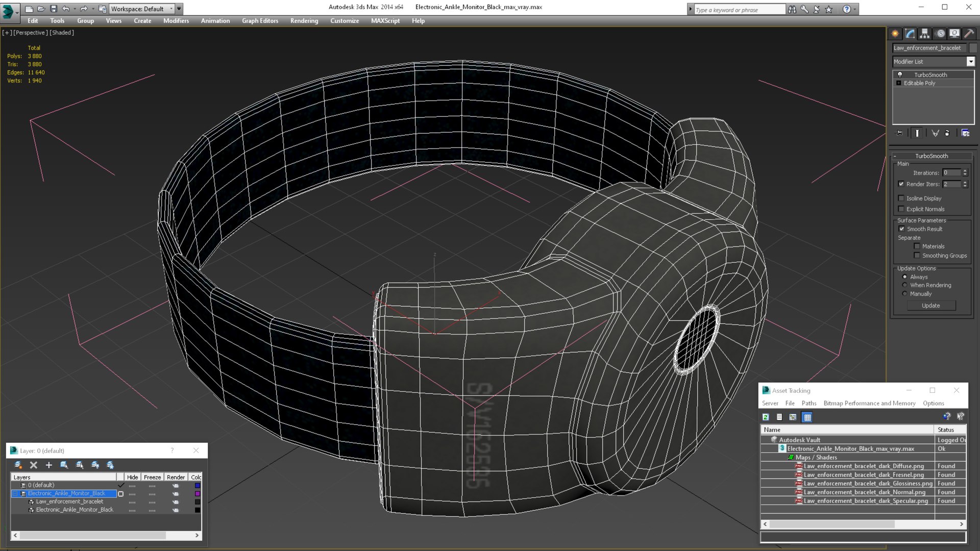This screenshot has width=980, height=551.
Task: Click the Update button
Action: 931,306
